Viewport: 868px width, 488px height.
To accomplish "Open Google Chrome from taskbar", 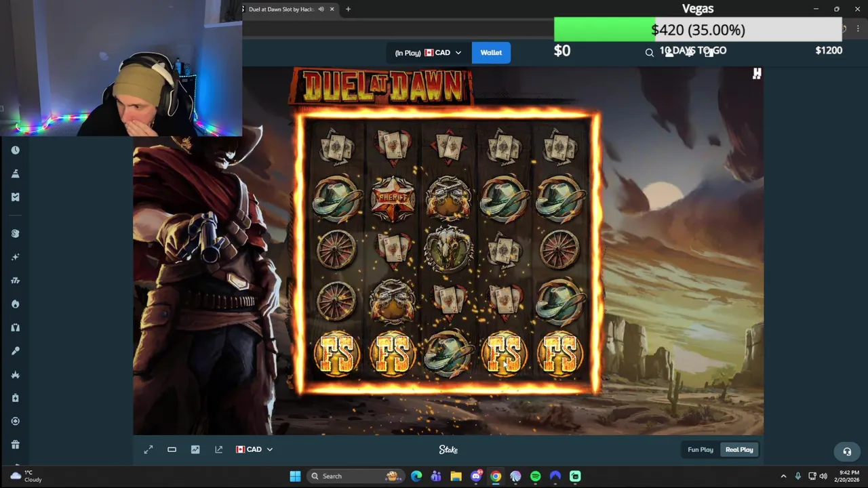I will coord(496,476).
